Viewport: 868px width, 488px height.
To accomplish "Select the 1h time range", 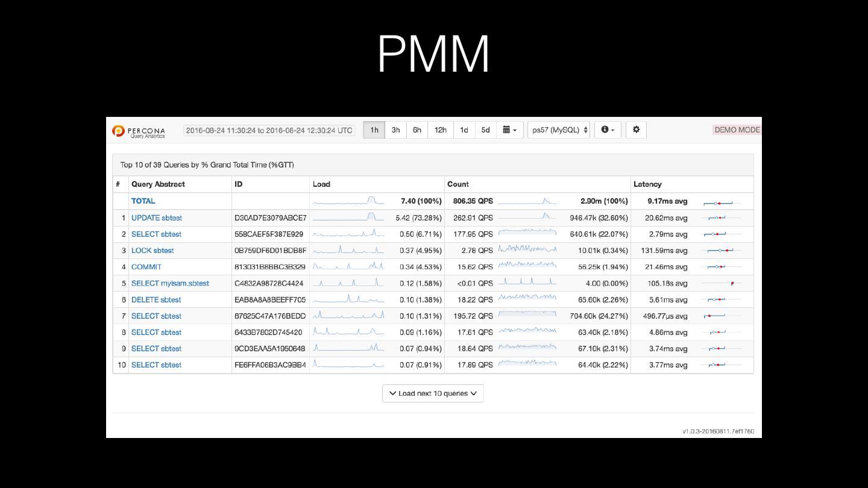I will point(374,130).
